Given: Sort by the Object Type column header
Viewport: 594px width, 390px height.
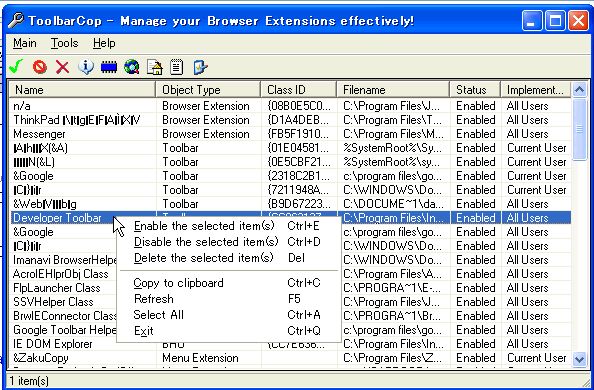Looking at the screenshot, I should [208, 90].
